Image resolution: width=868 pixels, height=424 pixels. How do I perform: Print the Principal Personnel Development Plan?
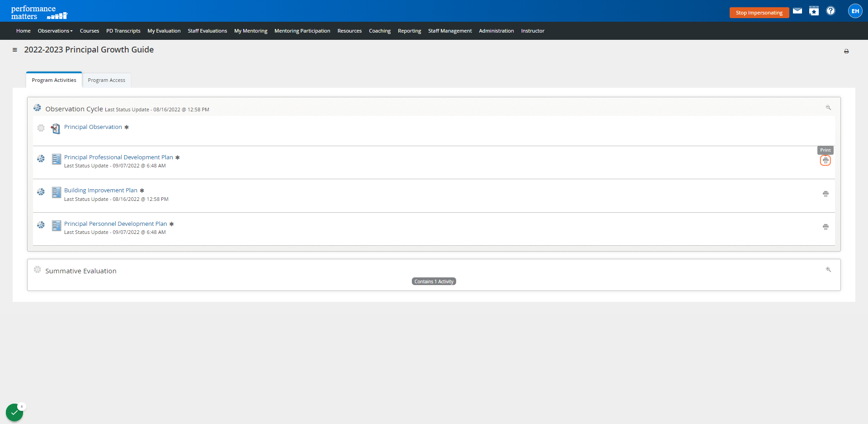[826, 227]
